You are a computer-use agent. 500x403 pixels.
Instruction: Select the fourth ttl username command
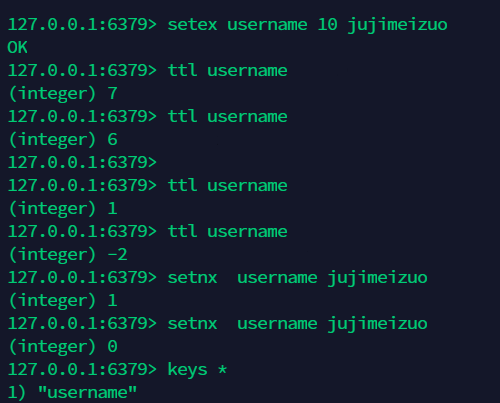pos(227,231)
